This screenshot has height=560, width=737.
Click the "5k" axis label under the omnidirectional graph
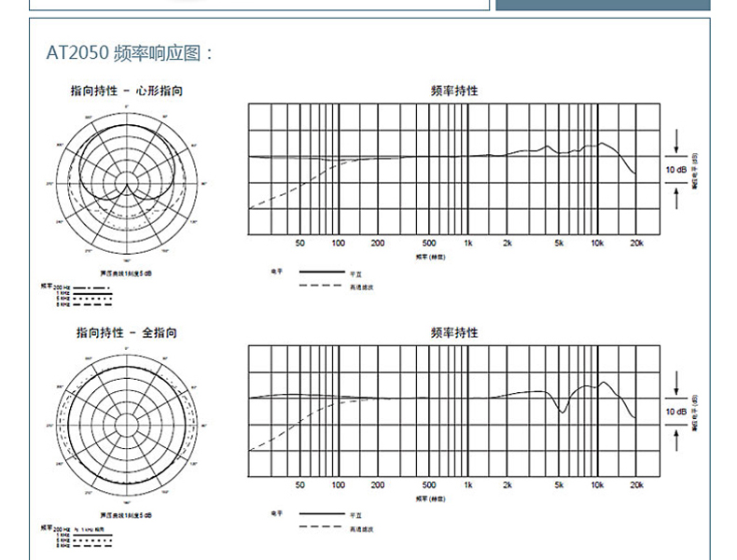click(x=559, y=484)
